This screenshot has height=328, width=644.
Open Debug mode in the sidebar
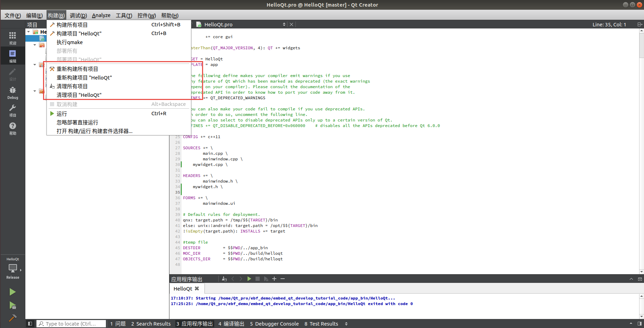pyautogui.click(x=12, y=92)
